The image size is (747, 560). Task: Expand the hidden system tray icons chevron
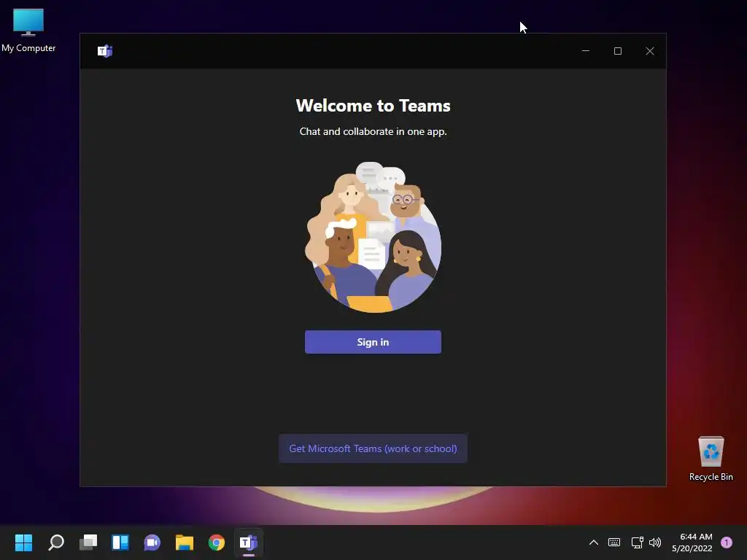click(x=594, y=542)
